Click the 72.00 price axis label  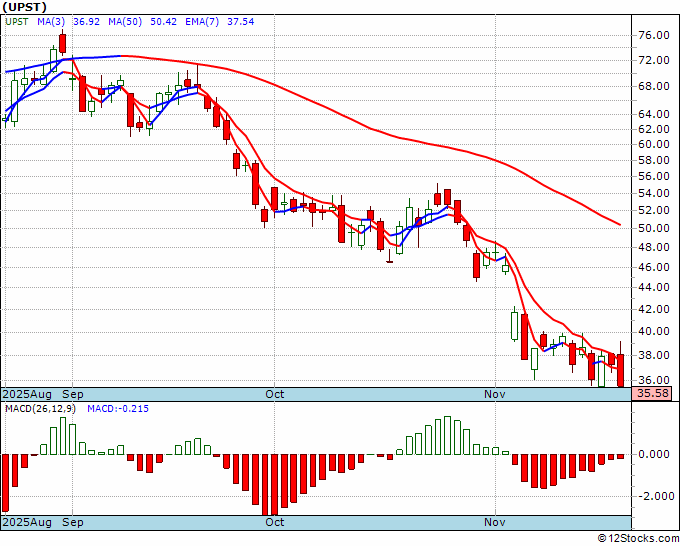click(654, 60)
